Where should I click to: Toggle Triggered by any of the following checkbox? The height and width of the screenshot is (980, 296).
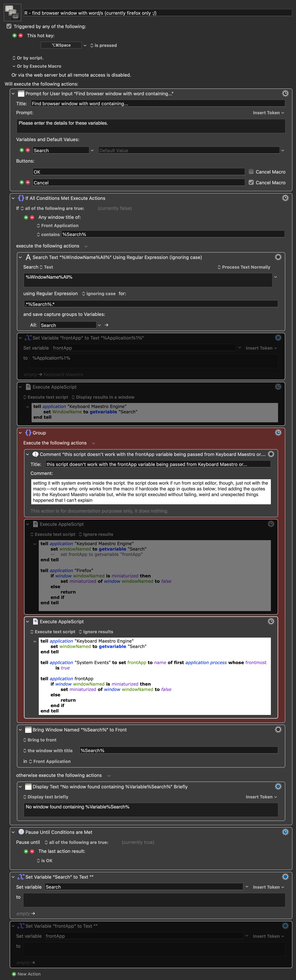(9, 26)
